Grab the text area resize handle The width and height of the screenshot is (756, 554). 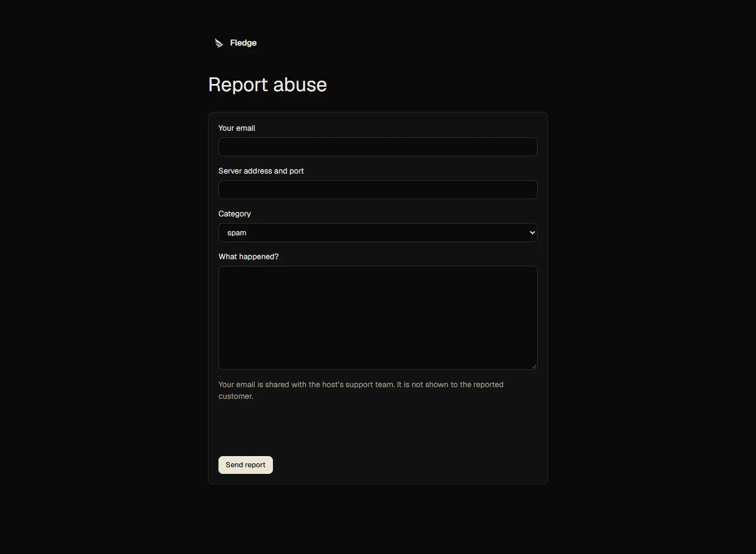(x=534, y=366)
